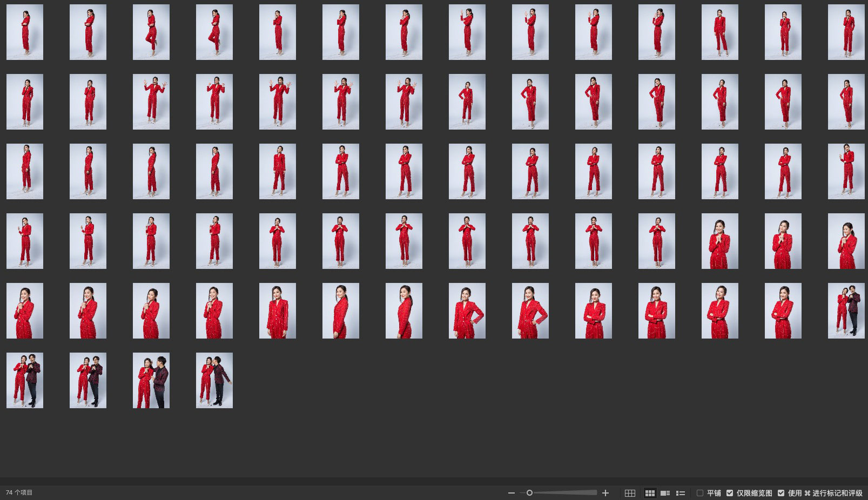
Task: Click the thumbnail size slider handle
Action: (529, 492)
